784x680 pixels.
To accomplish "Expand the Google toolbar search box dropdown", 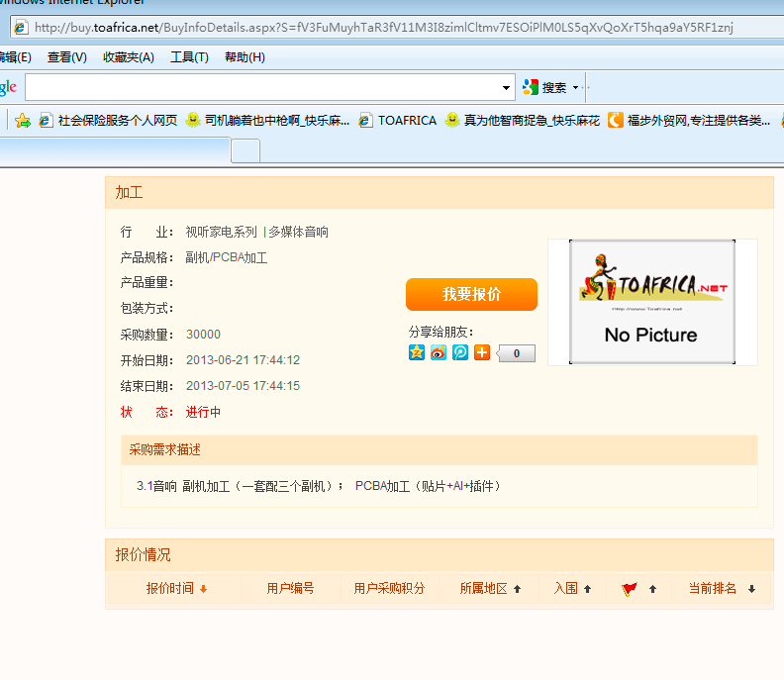I will click(507, 87).
